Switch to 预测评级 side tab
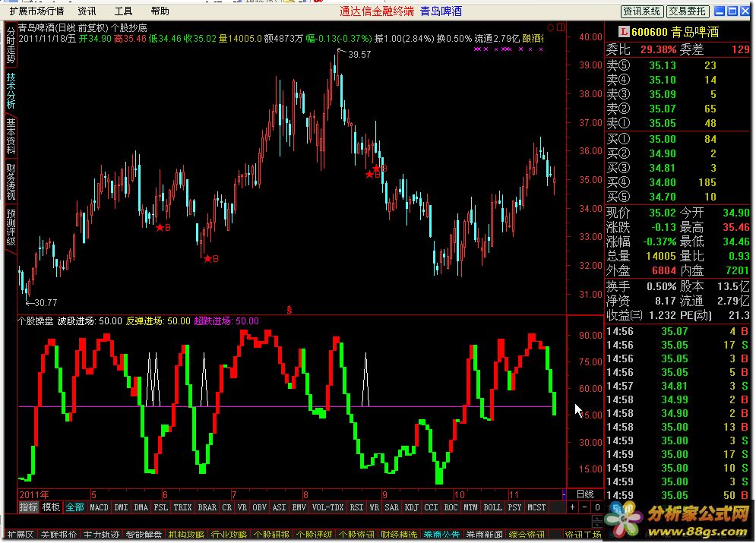Screen dimensions: 756x543 [x=11, y=227]
